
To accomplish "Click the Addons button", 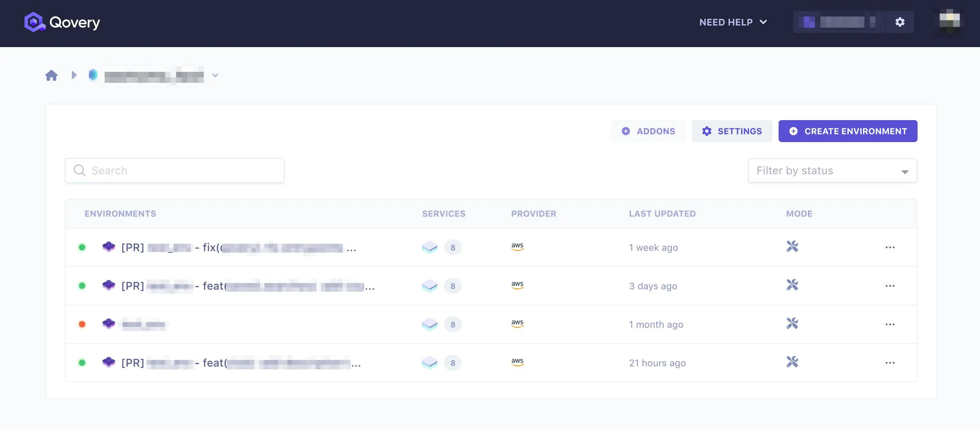I will tap(648, 131).
